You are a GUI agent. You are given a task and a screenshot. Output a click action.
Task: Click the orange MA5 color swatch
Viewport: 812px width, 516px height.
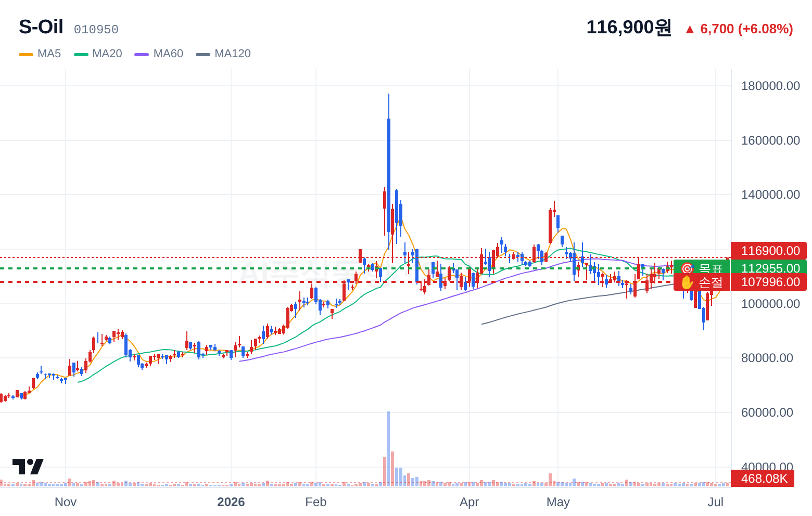tap(26, 54)
